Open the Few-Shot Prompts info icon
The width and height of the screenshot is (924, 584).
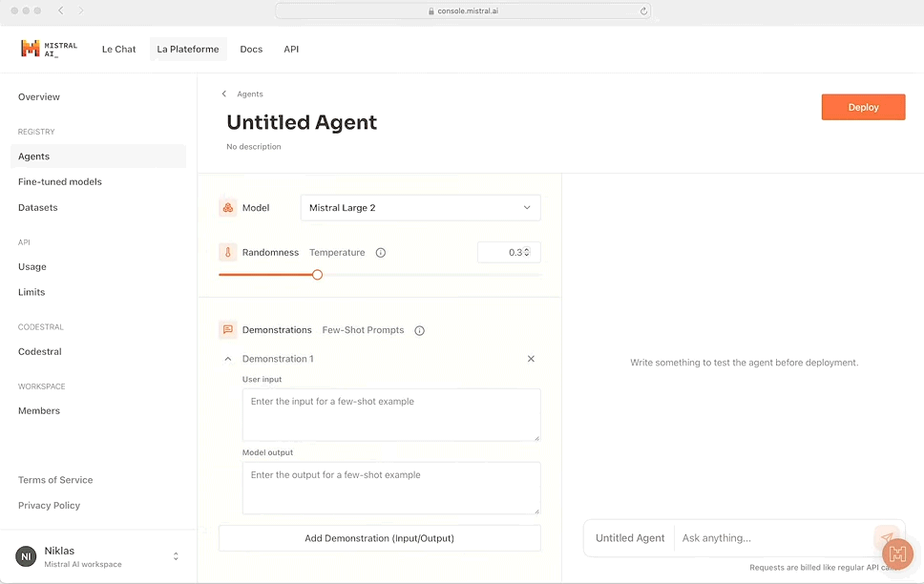[x=420, y=330]
